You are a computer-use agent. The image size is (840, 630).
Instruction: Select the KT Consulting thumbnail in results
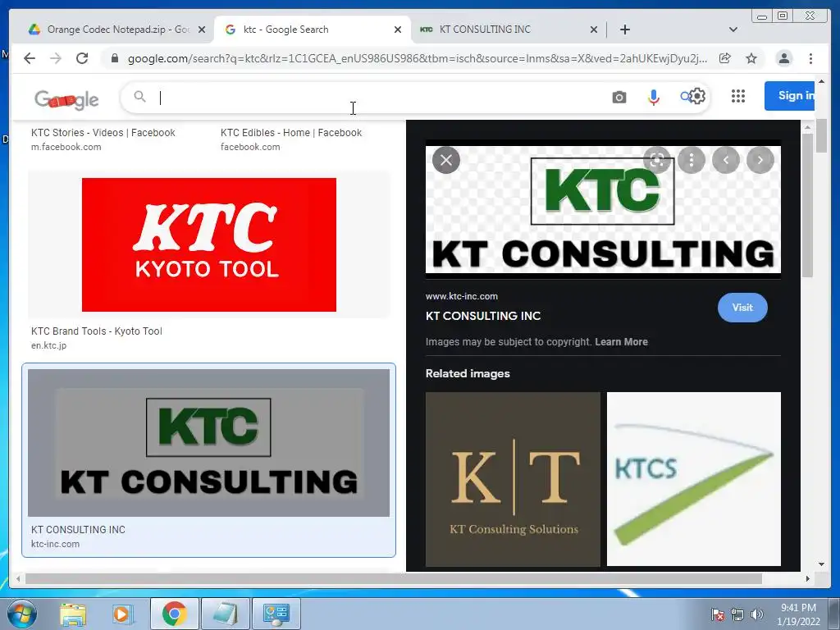coord(209,442)
